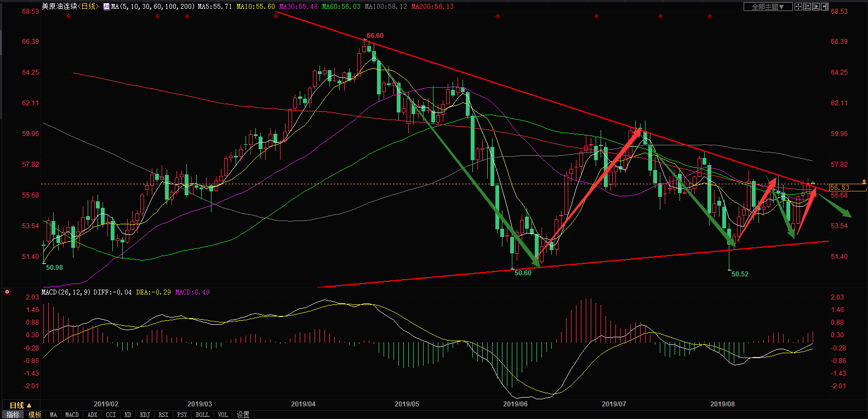Click the MA10:55.60 value
The image size is (868, 419).
(x=255, y=7)
